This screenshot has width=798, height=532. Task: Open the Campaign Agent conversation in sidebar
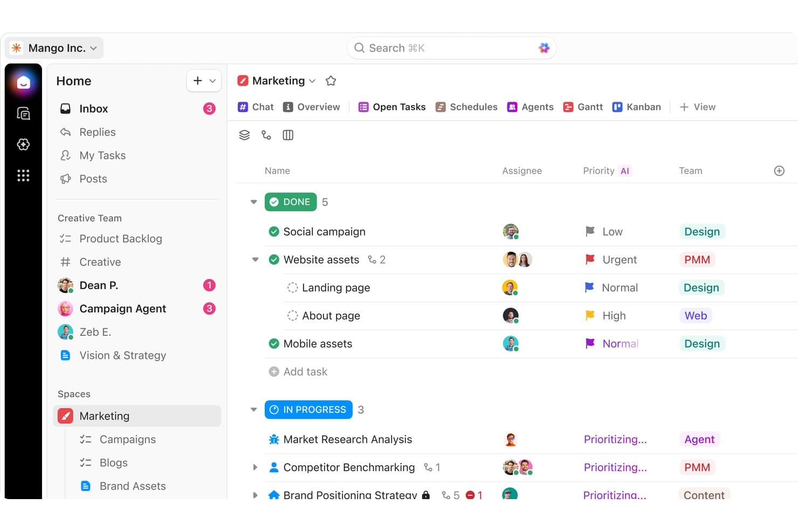(x=137, y=309)
